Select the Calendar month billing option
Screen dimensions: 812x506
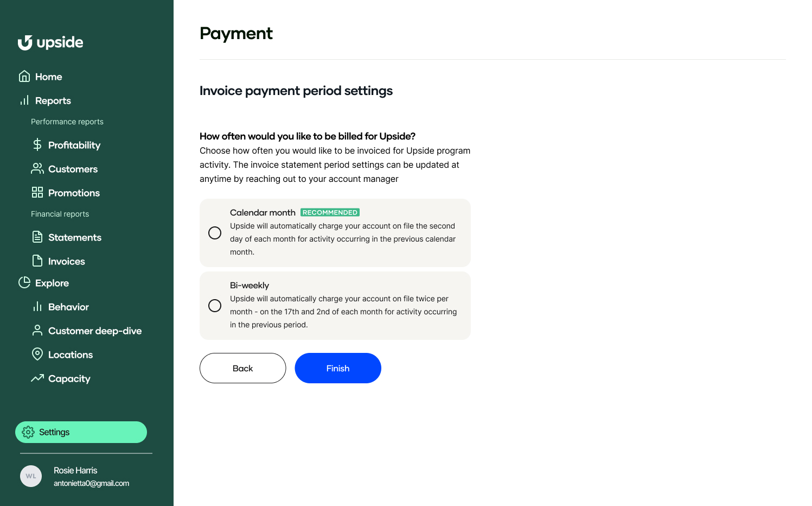point(215,232)
